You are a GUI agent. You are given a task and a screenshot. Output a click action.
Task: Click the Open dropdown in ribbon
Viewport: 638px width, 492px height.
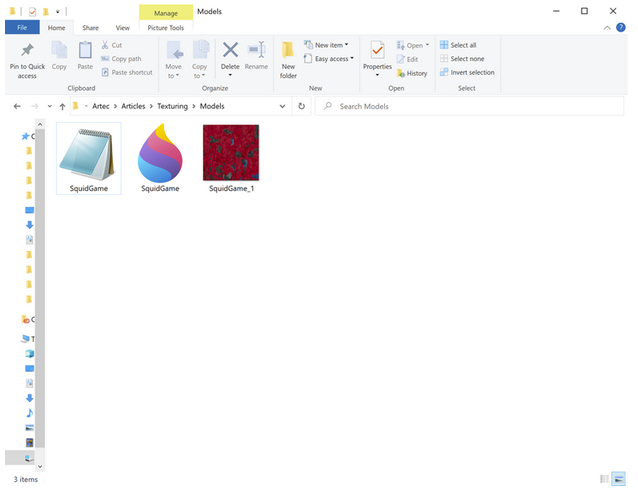[x=413, y=45]
